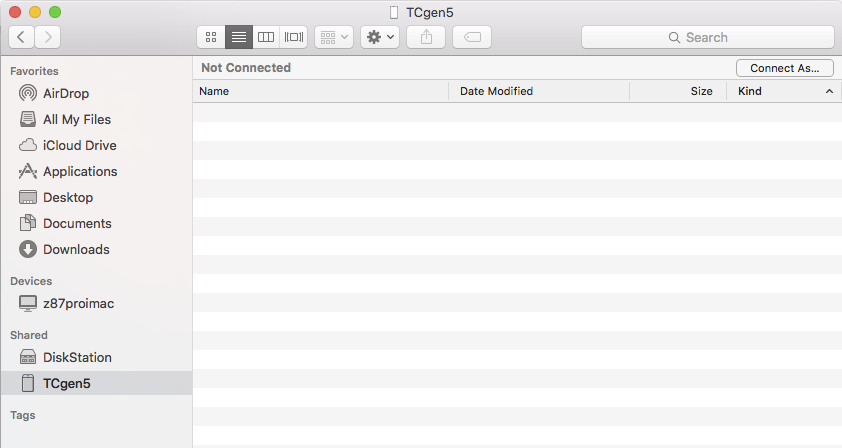842x448 pixels.
Task: Click the Search field
Action: [x=708, y=37]
